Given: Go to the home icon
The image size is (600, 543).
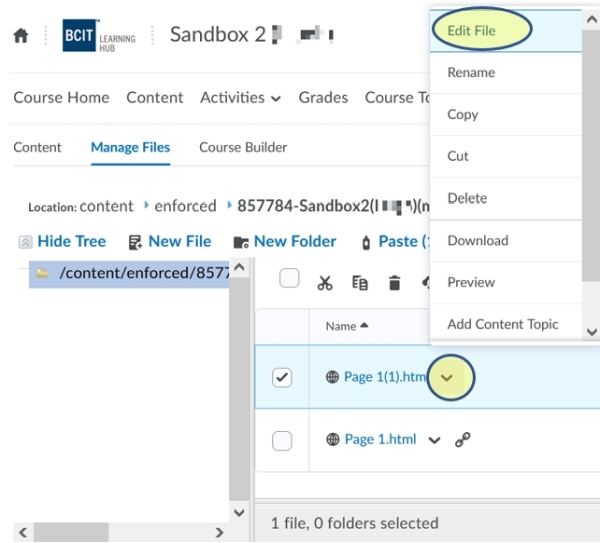Looking at the screenshot, I should (x=21, y=36).
